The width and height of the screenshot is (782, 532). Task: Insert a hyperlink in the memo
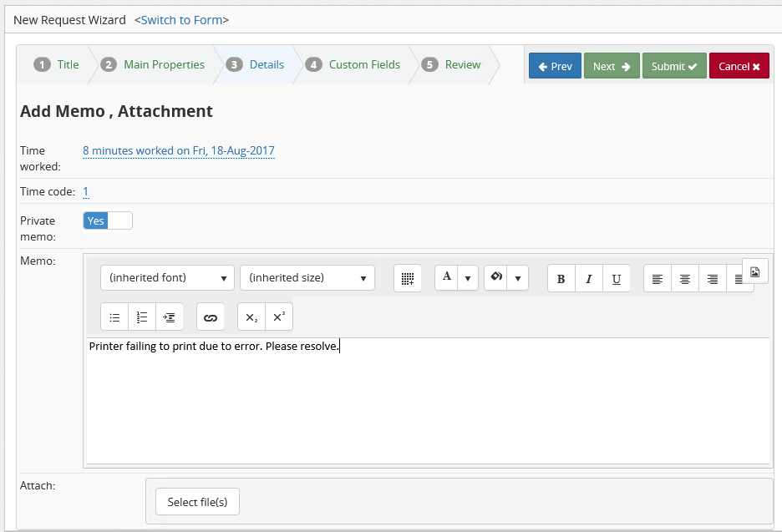pyautogui.click(x=211, y=317)
